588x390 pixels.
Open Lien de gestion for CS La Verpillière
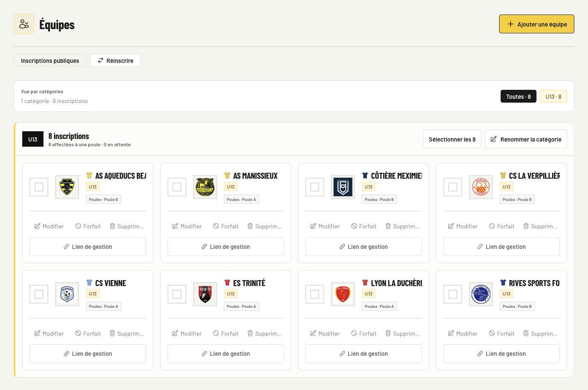point(502,247)
